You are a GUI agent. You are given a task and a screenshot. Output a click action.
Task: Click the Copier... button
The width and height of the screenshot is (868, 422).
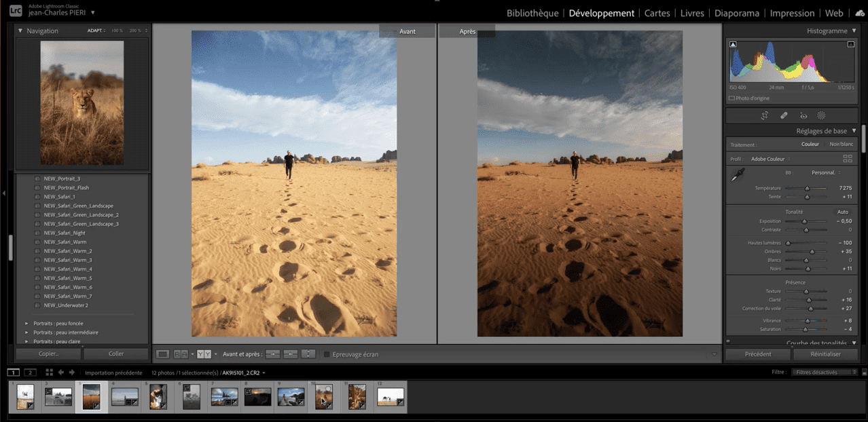(48, 353)
